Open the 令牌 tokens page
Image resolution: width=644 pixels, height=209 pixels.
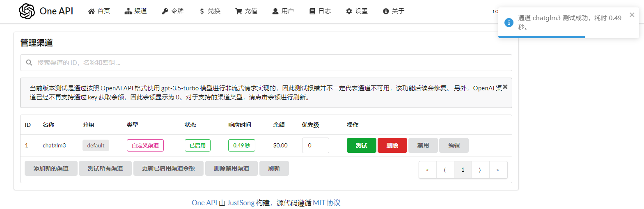pyautogui.click(x=172, y=11)
